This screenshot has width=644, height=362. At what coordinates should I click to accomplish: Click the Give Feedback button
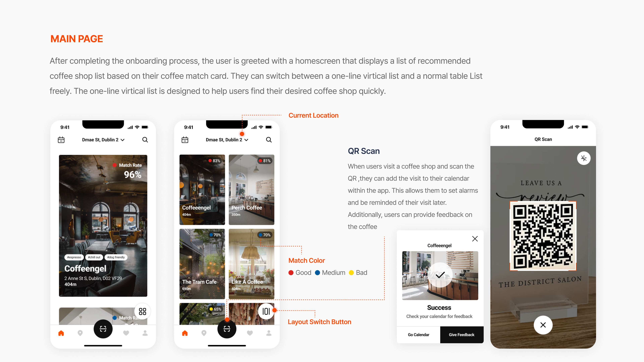[462, 335]
